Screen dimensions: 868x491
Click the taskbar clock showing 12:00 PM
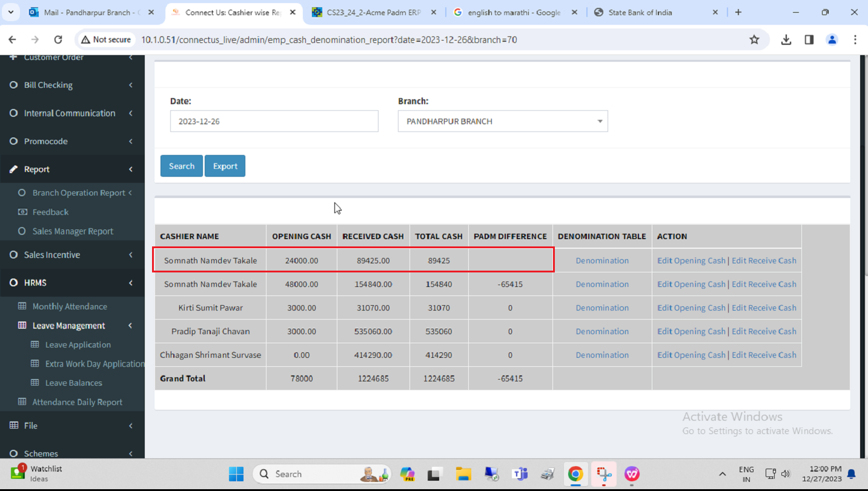click(x=821, y=473)
